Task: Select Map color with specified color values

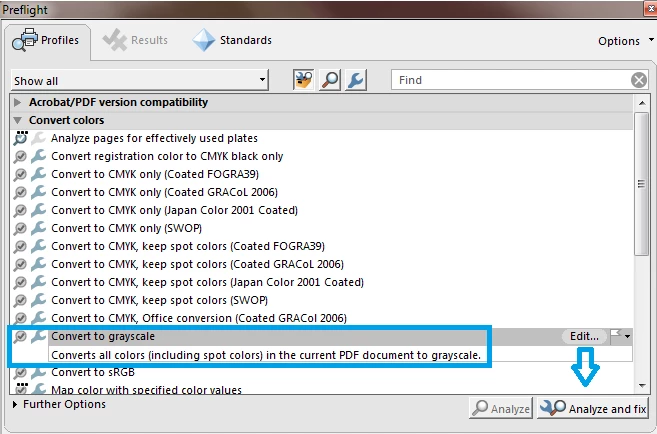Action: (146, 390)
